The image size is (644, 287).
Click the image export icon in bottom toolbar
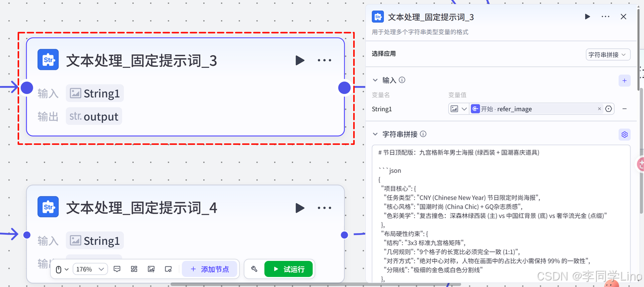pyautogui.click(x=151, y=269)
